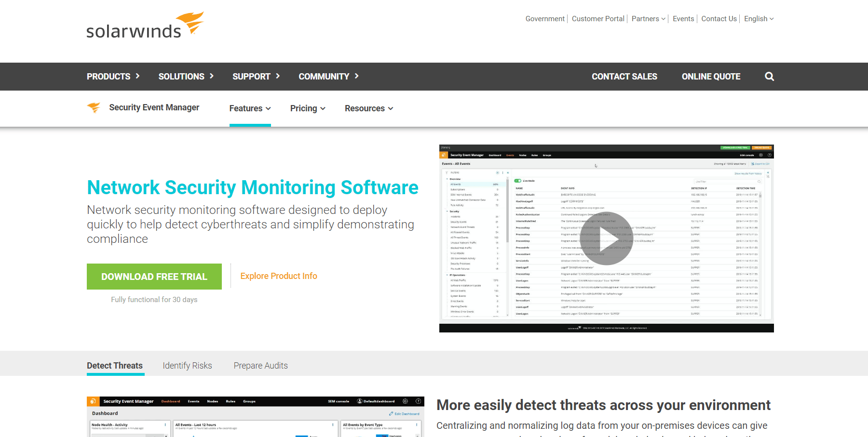Screen dimensions: 868x437
Task: Open the Features dropdown
Action: (250, 108)
